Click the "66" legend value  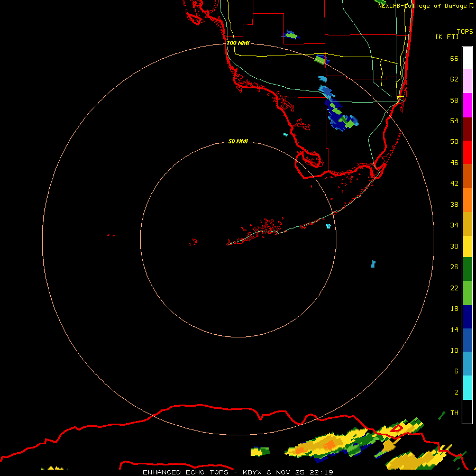(x=454, y=58)
